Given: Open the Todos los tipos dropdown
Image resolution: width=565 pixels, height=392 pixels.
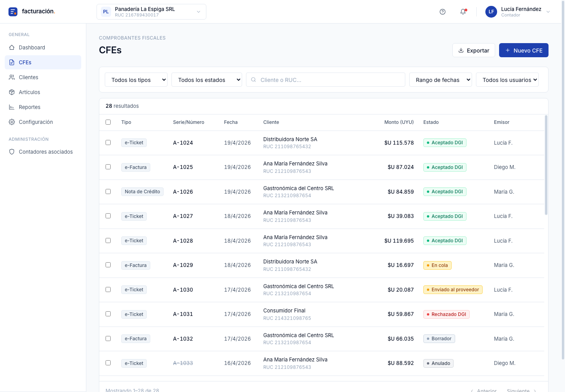Looking at the screenshot, I should pos(136,80).
